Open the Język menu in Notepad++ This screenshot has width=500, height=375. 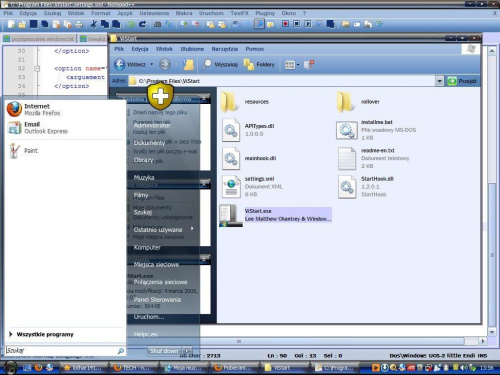pyautogui.click(x=125, y=13)
